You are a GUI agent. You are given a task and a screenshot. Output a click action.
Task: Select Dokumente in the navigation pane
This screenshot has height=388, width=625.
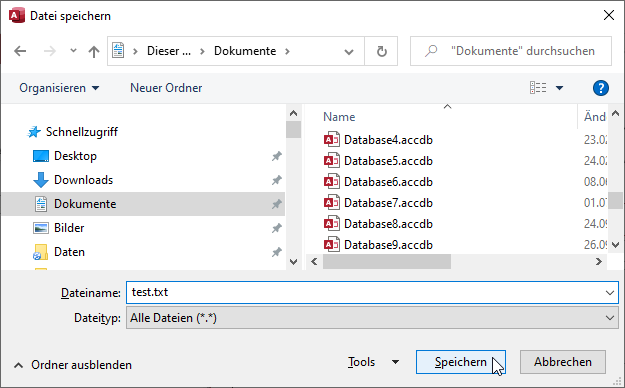[143, 204]
